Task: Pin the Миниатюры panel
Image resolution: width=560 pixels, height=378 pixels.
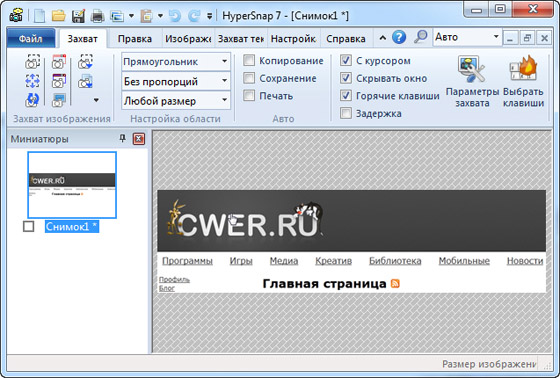Action: tap(122, 138)
